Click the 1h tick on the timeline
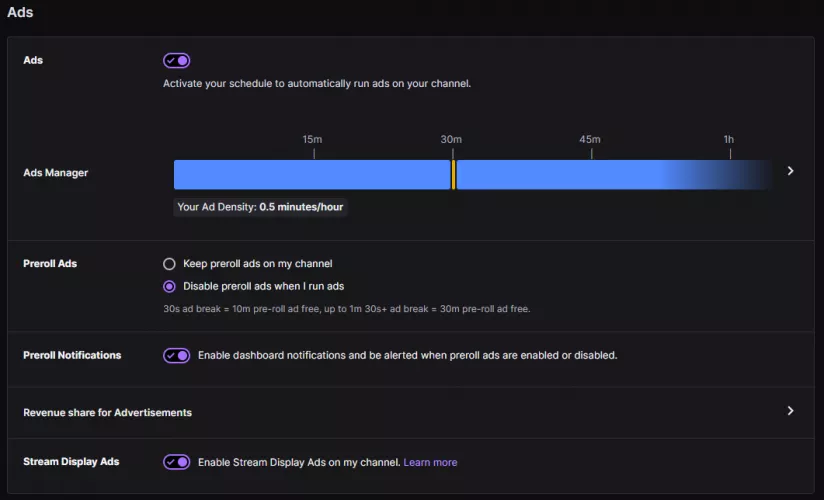The image size is (824, 500). click(x=729, y=153)
